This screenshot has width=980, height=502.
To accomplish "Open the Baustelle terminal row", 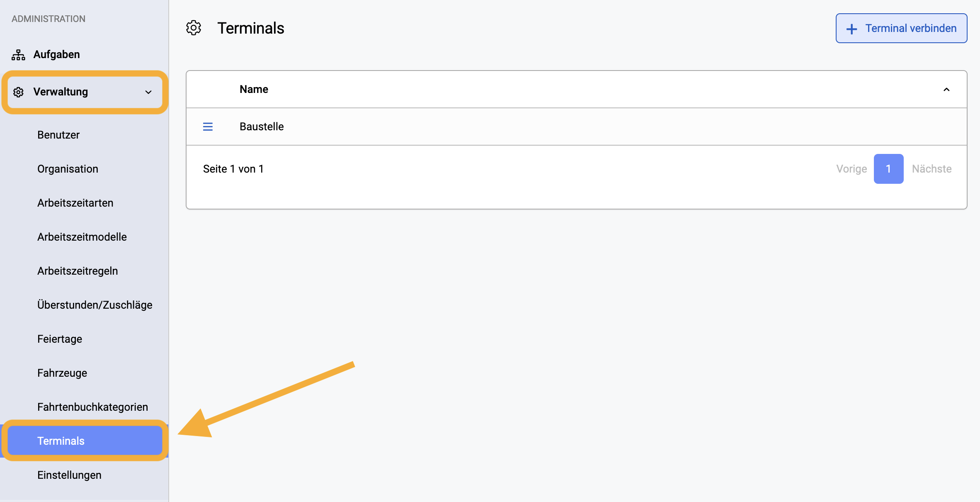I will [576, 127].
